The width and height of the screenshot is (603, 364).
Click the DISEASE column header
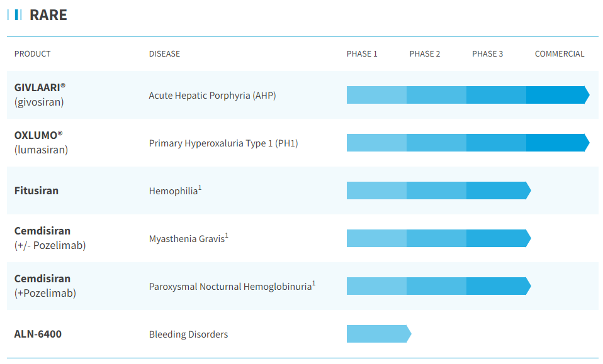coord(164,54)
